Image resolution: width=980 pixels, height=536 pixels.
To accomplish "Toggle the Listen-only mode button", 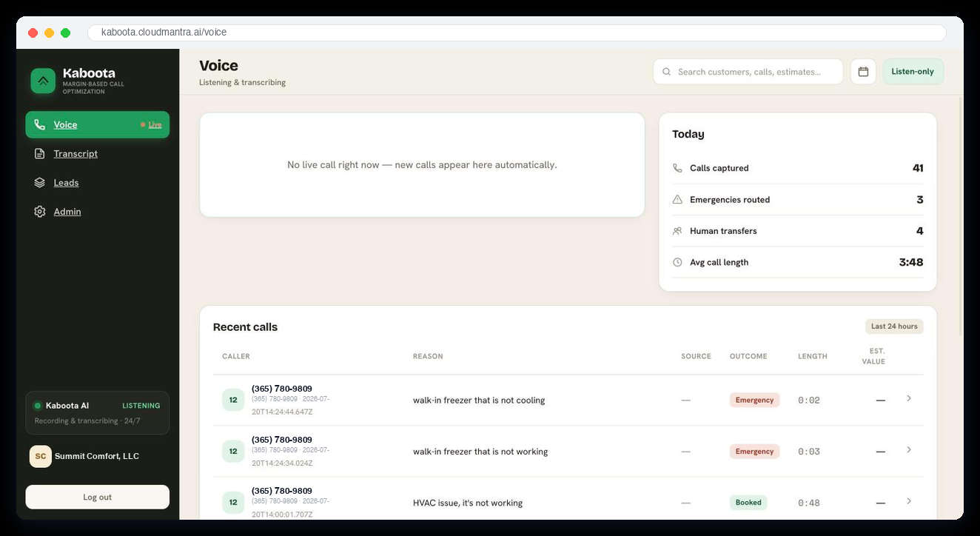I will point(913,72).
